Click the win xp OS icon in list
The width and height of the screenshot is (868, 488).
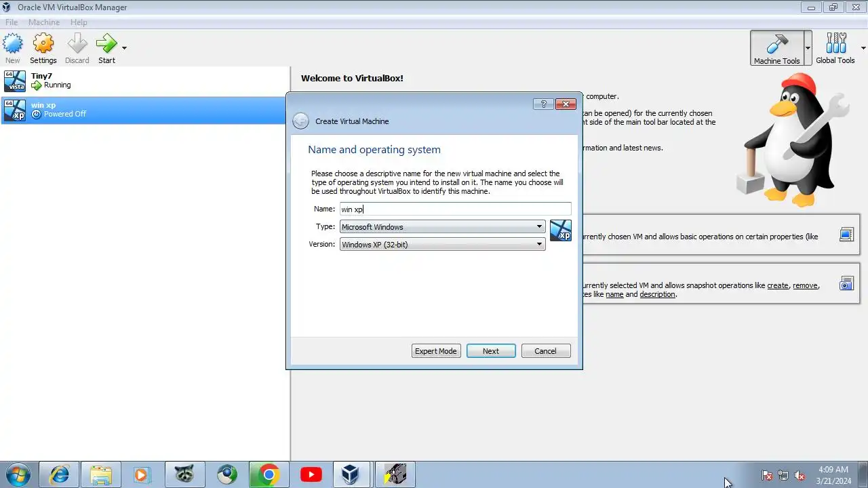(15, 110)
